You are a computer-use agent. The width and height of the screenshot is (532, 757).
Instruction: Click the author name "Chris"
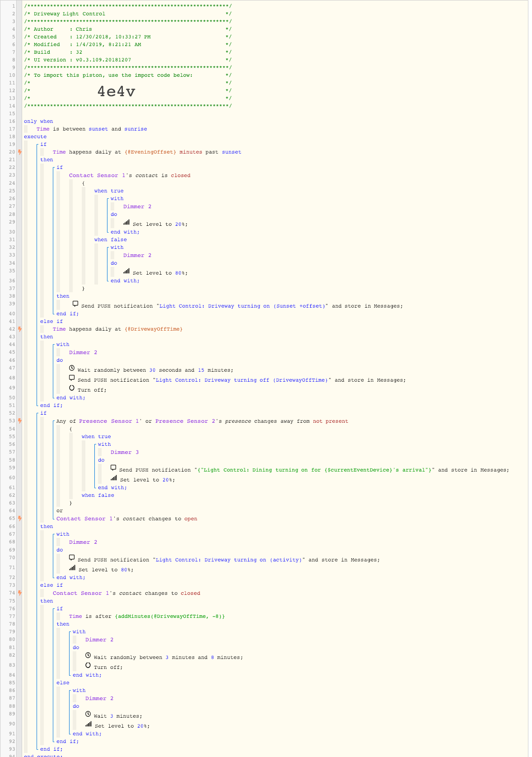tap(84, 29)
